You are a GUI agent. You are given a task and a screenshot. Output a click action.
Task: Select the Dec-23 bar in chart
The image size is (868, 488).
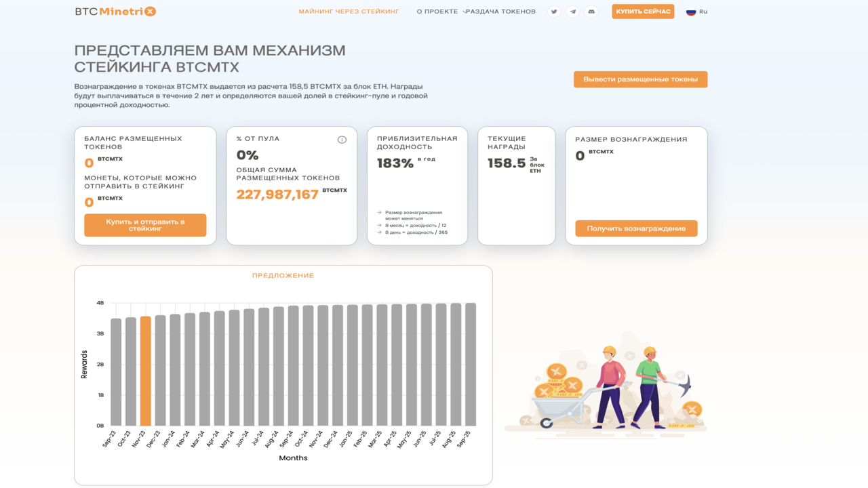coord(160,371)
